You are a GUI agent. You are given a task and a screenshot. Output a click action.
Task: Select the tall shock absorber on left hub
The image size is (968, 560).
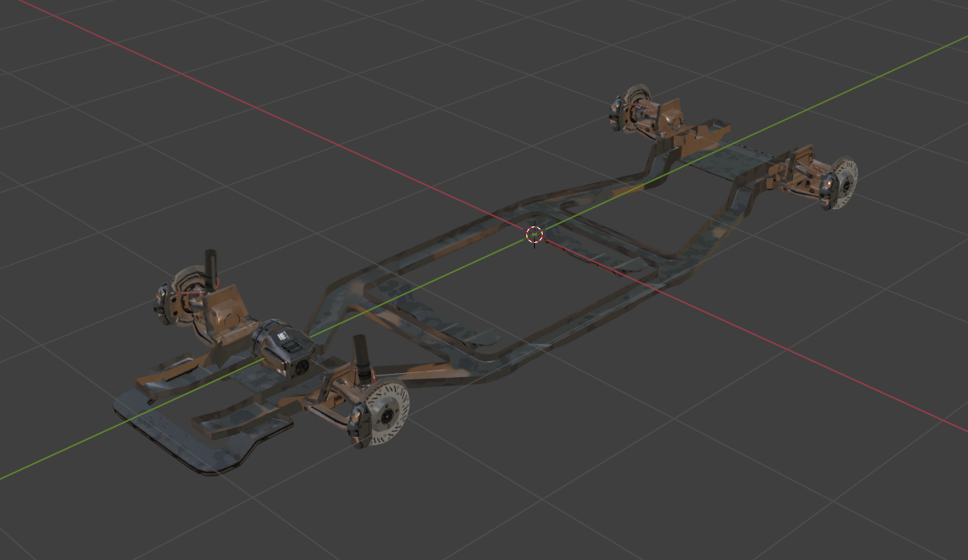(x=211, y=268)
